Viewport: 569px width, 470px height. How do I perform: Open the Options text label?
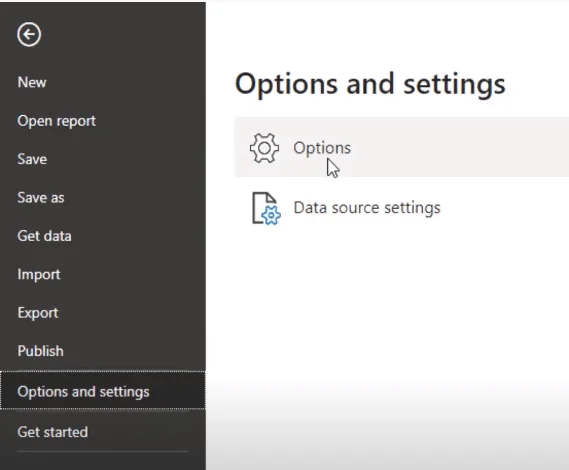[x=322, y=148]
